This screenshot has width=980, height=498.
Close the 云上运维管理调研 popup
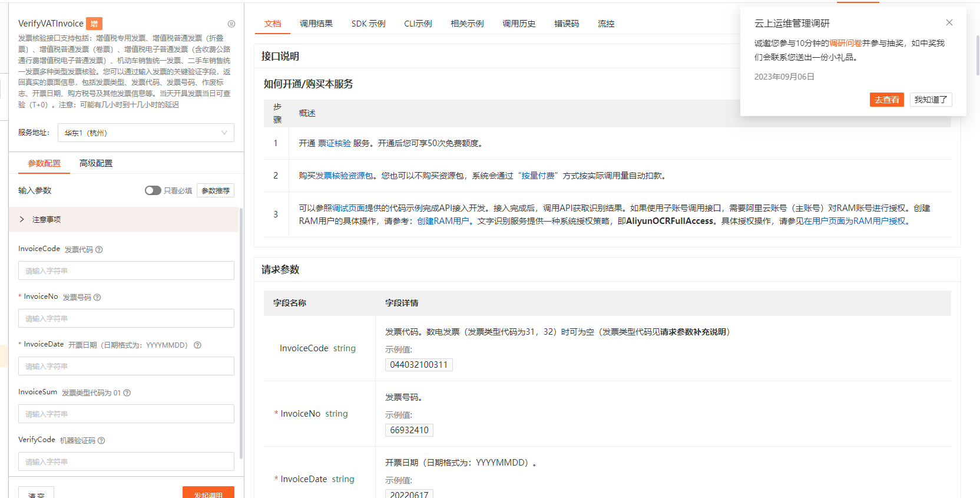coord(949,22)
